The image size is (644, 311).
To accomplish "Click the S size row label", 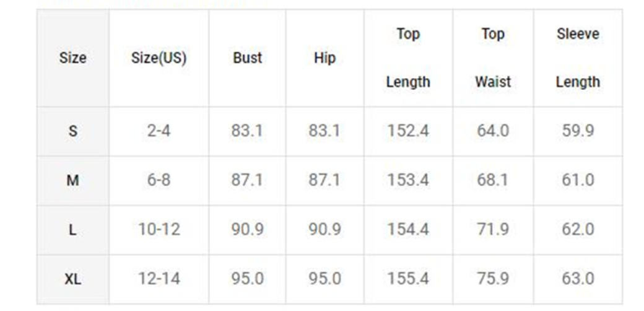I will pos(72,131).
